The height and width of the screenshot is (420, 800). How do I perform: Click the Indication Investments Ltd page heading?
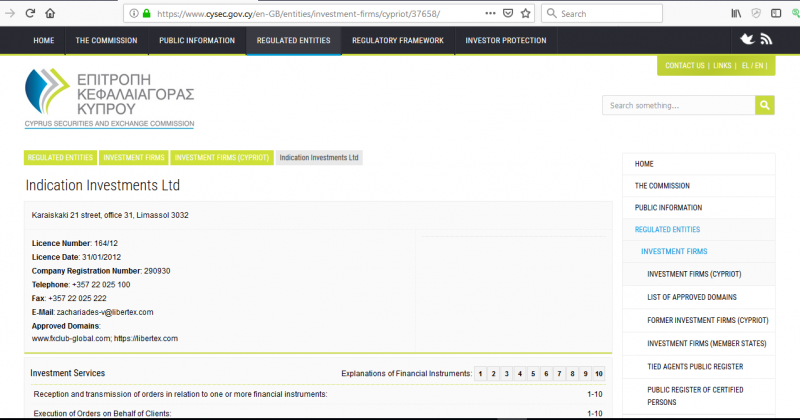[103, 185]
